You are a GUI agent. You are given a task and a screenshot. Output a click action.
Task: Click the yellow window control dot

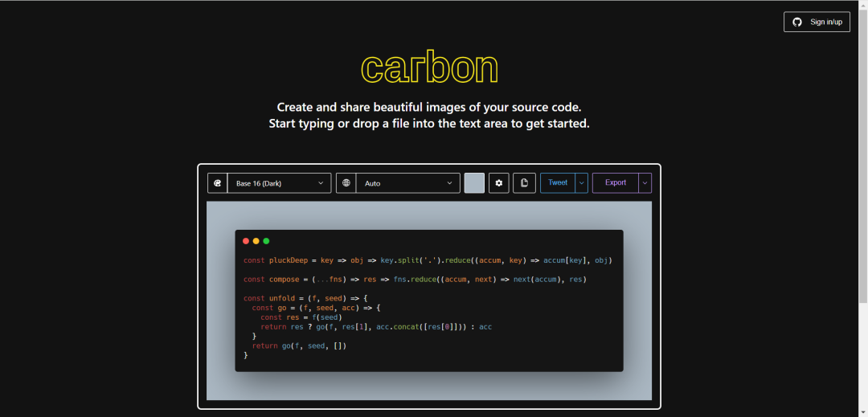point(256,241)
